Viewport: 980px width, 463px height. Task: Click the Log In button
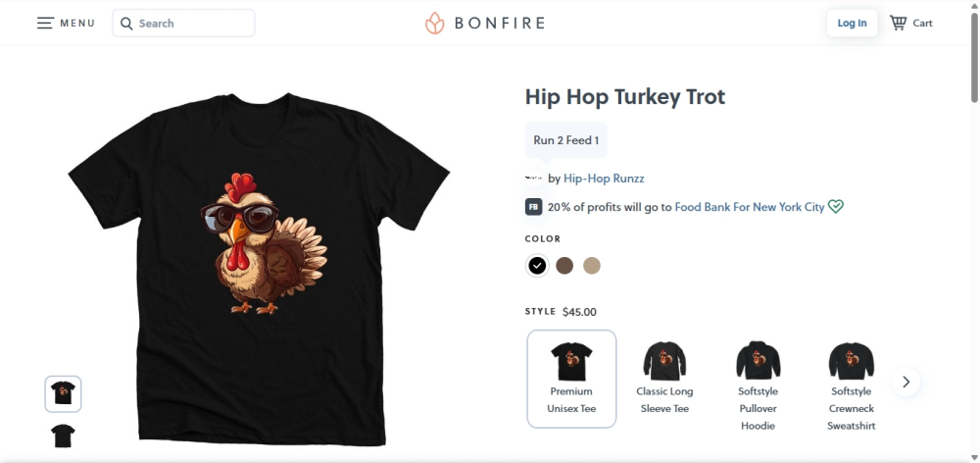pyautogui.click(x=852, y=24)
